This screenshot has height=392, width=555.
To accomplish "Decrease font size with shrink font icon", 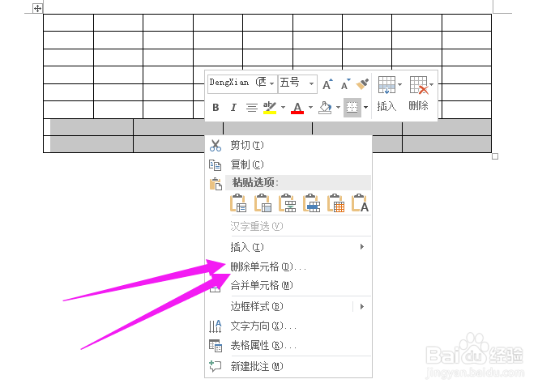I will tap(345, 84).
